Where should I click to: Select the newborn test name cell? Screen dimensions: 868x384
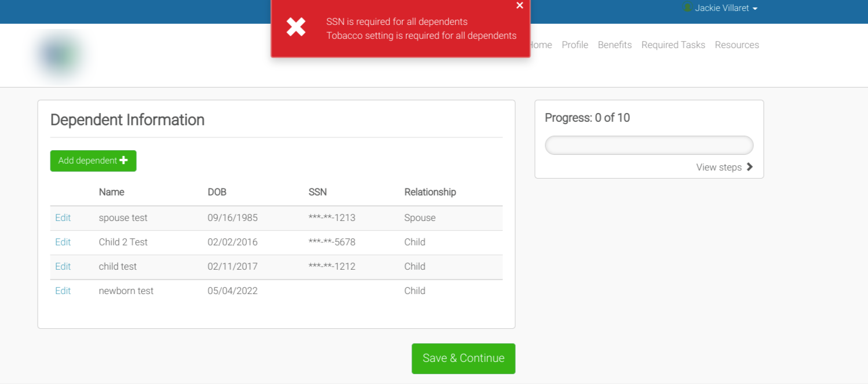pos(126,291)
